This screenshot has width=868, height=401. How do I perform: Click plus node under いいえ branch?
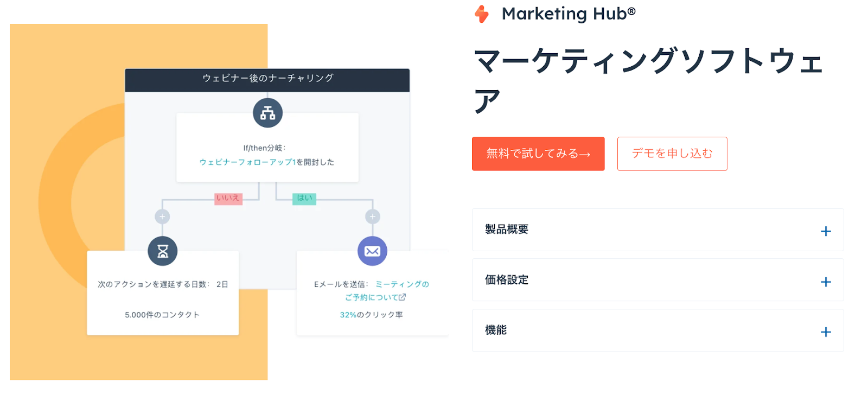pos(162,217)
